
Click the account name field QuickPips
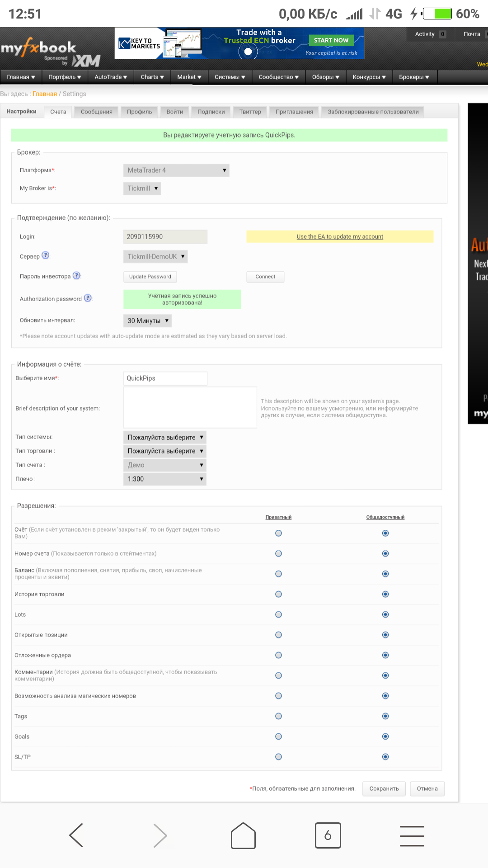pos(165,378)
